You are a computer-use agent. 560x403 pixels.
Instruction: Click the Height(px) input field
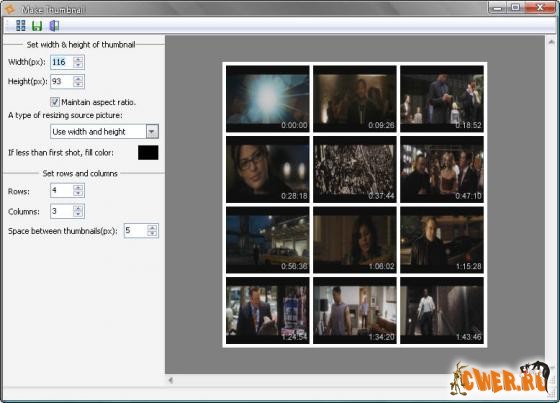tap(62, 81)
